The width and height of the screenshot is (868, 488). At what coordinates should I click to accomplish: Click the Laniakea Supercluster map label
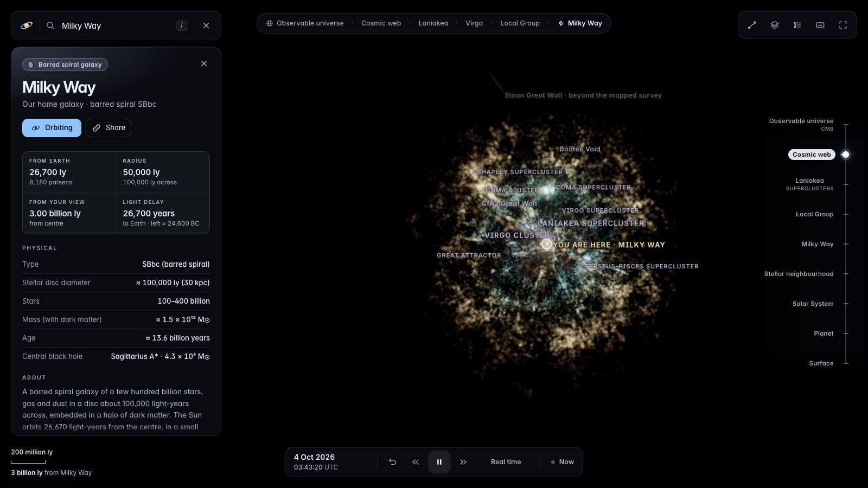[591, 223]
